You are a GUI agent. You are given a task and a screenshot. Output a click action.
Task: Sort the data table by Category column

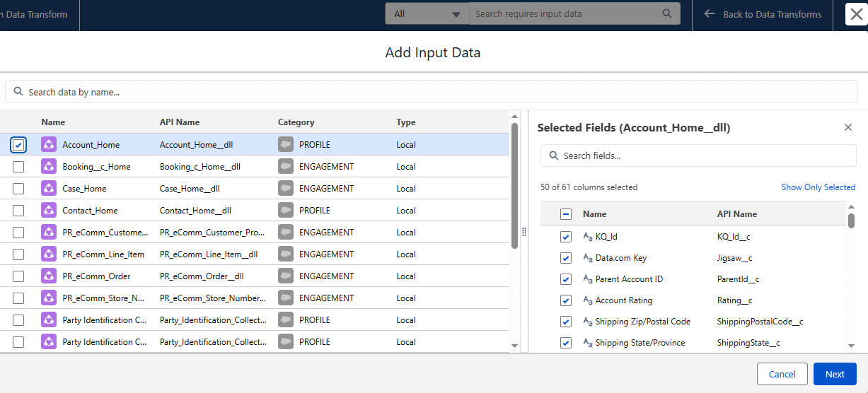click(296, 122)
